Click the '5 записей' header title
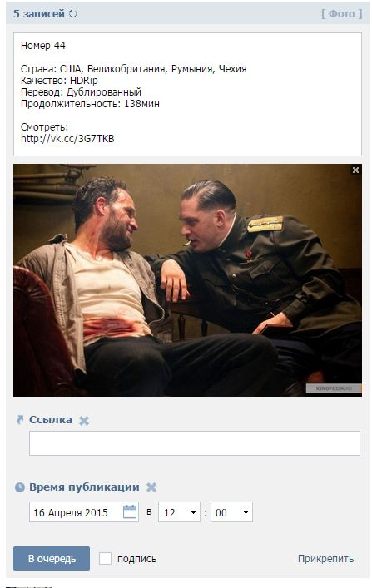 [39, 14]
